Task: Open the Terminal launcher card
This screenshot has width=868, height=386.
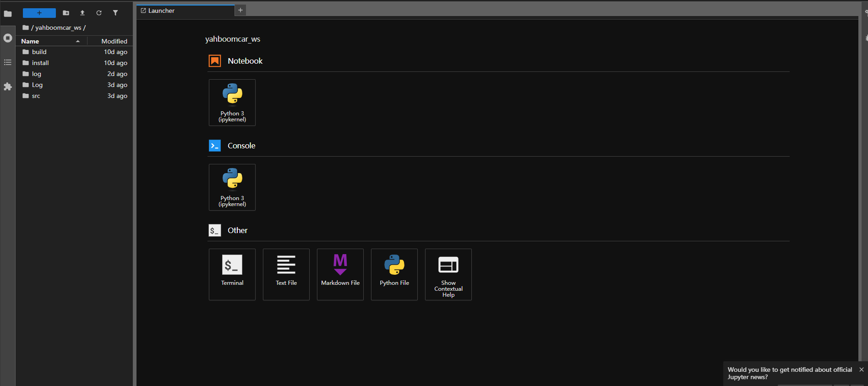Action: tap(232, 274)
